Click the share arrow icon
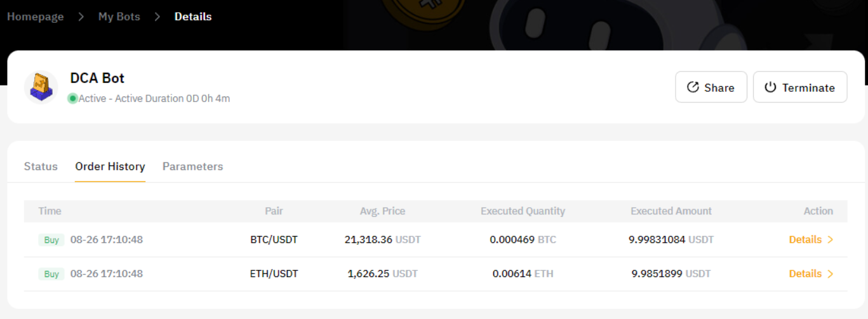Screen dimensions: 868x319 click(693, 88)
